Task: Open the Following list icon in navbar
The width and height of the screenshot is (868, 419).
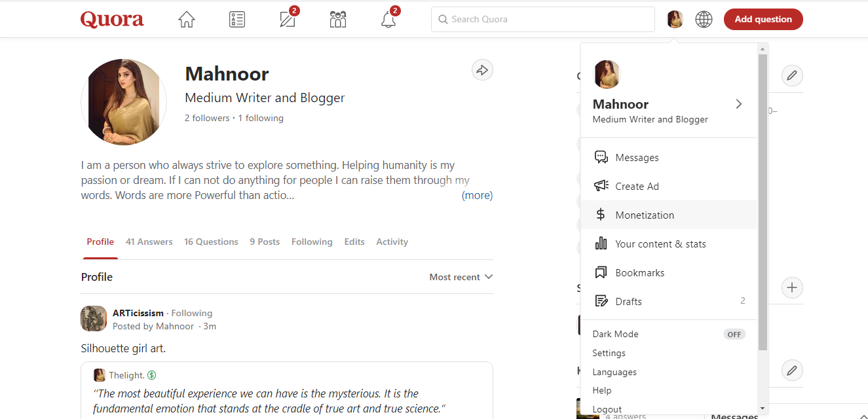Action: coord(237,20)
